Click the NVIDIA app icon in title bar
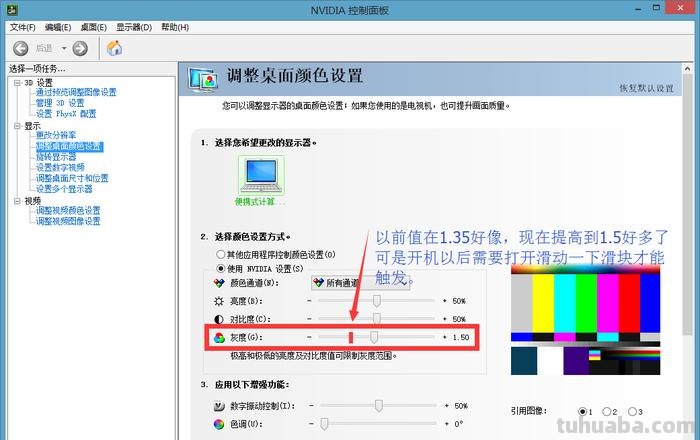Image resolution: width=700 pixels, height=440 pixels. coord(12,9)
